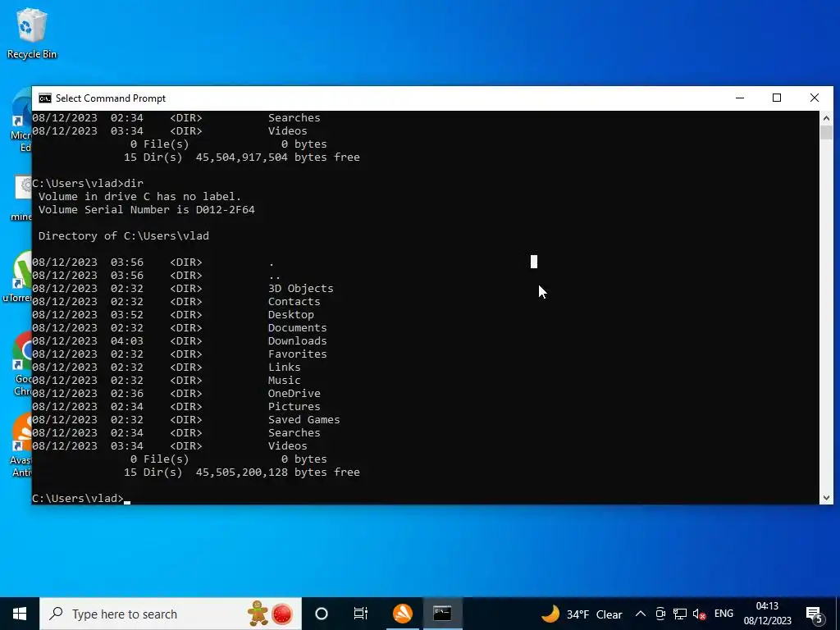The height and width of the screenshot is (630, 840).
Task: Click the Cortana circle icon in the taskbar
Action: (322, 614)
